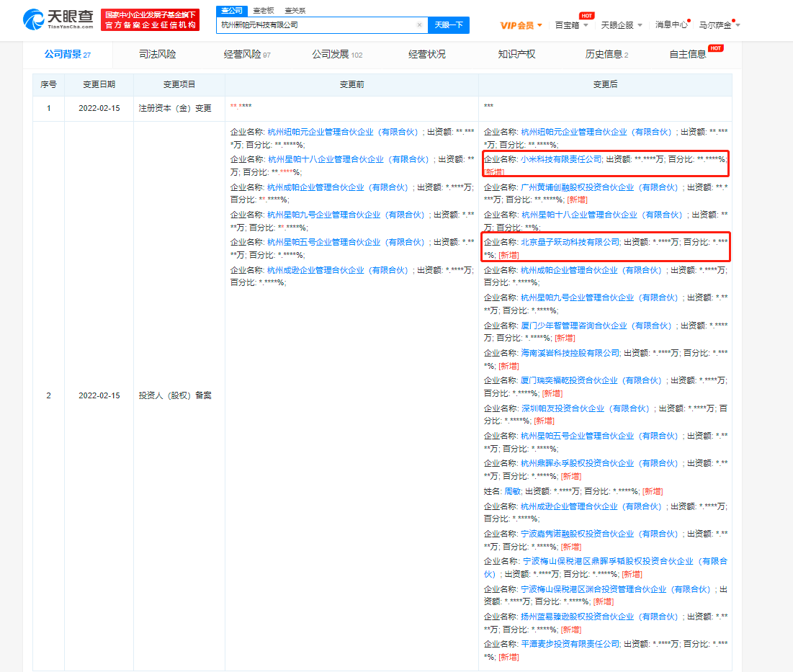Open 杭州纽帕元企业管理合伙企业 in 变更后 column
Viewport: 793px width, 672px height.
point(596,132)
